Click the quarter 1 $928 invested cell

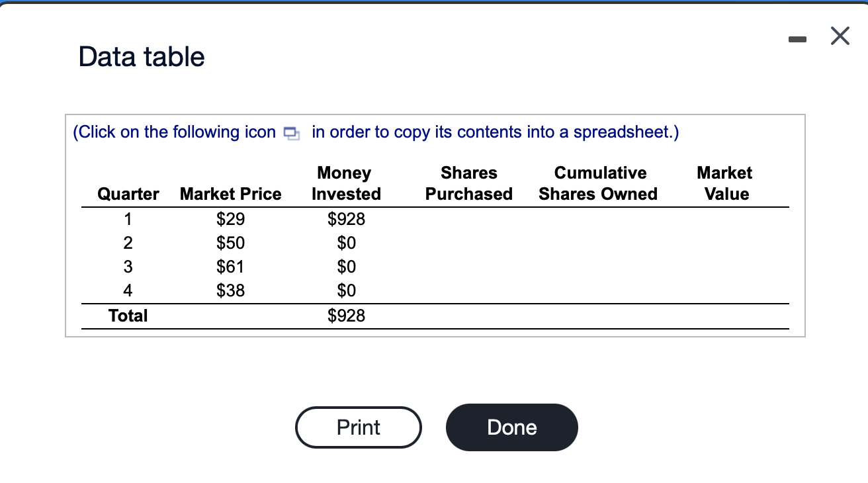[347, 219]
